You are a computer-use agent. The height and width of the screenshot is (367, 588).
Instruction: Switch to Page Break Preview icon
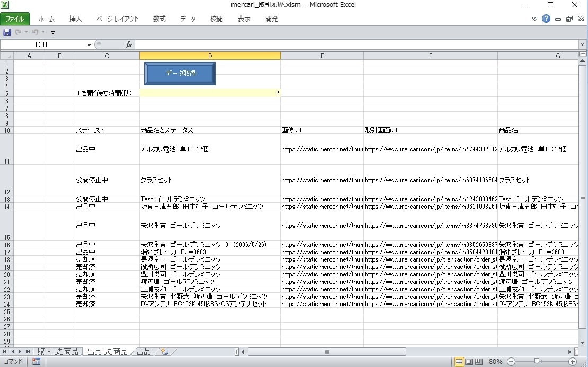pos(478,361)
